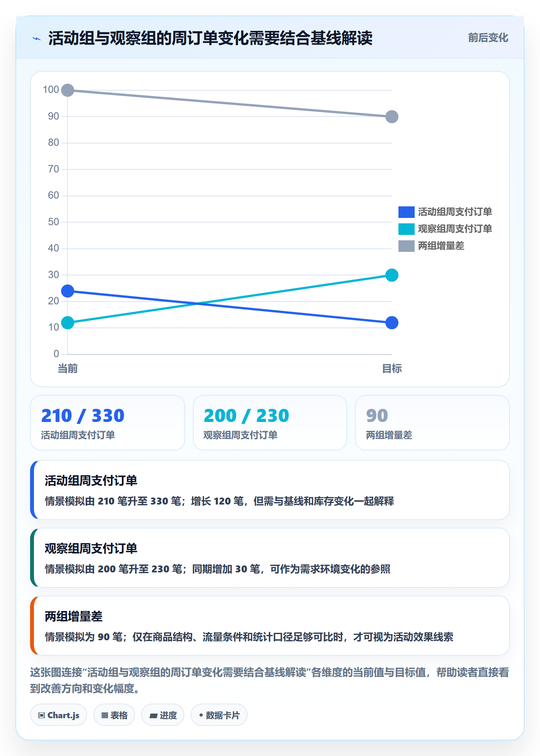Toggle 两组增量差 gray legend swatch

pyautogui.click(x=406, y=246)
